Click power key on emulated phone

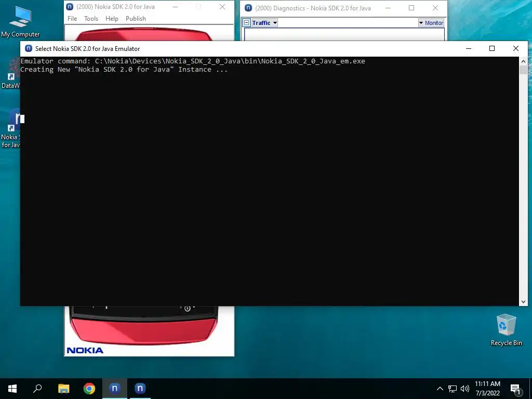point(187,309)
